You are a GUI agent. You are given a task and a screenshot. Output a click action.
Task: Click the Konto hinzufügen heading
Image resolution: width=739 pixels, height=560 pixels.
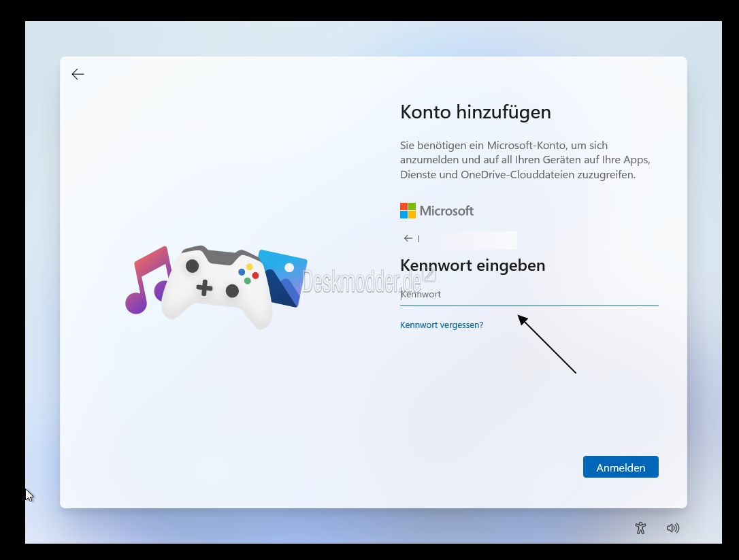point(476,112)
